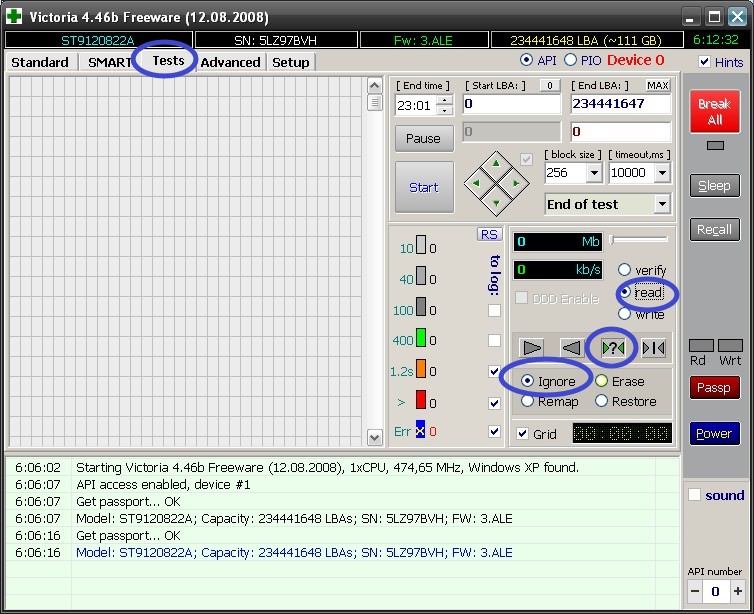Click the speed slider next to Mb
The image size is (754, 614).
tap(639, 239)
